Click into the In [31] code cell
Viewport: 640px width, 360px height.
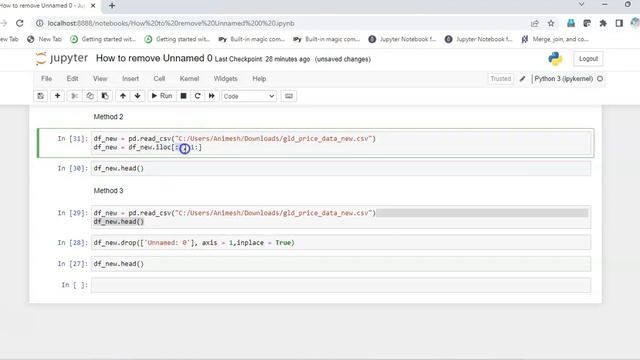click(341, 143)
